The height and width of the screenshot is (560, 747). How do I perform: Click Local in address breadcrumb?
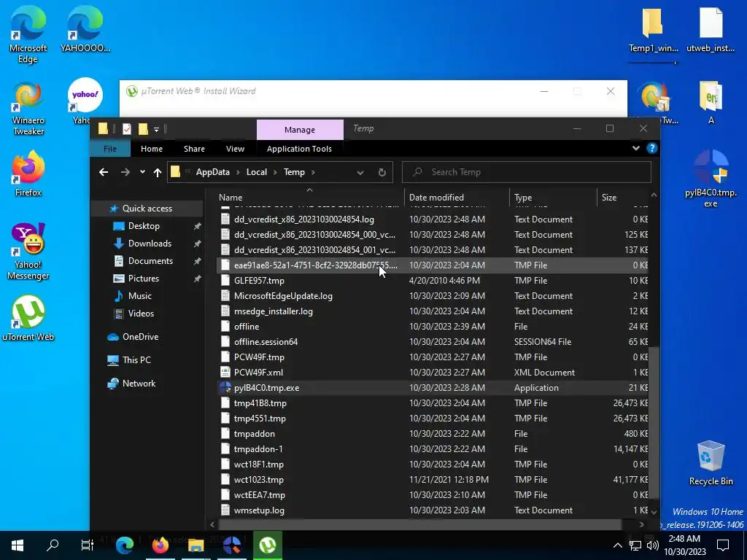click(256, 172)
